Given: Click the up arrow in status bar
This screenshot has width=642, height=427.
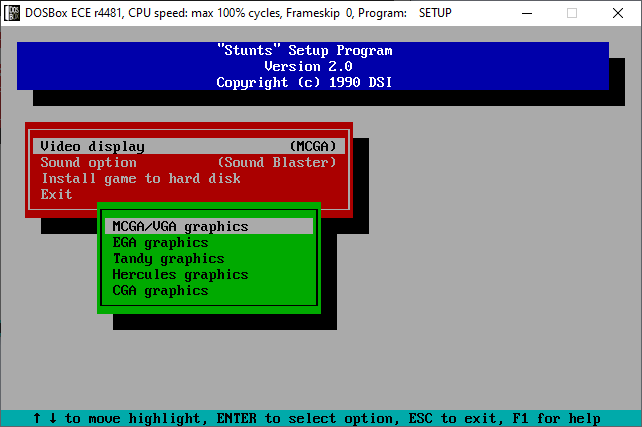Looking at the screenshot, I should [37, 418].
